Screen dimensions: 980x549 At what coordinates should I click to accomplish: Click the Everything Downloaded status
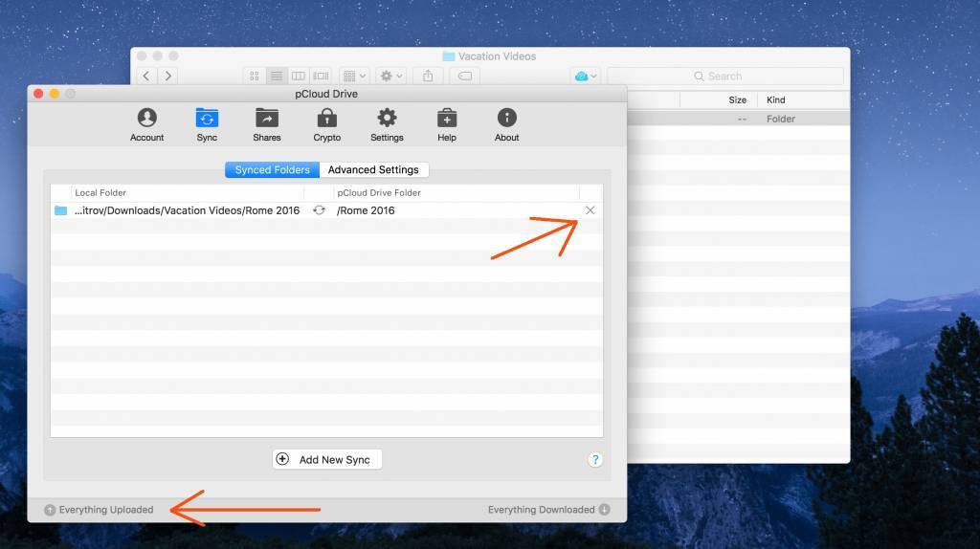tap(542, 510)
